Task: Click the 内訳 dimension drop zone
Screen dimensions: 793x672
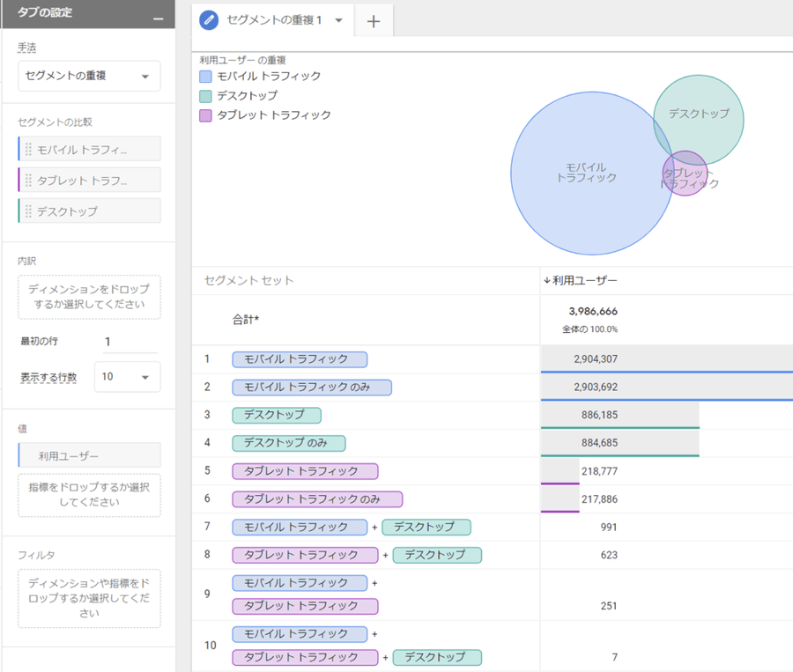Action: (89, 297)
